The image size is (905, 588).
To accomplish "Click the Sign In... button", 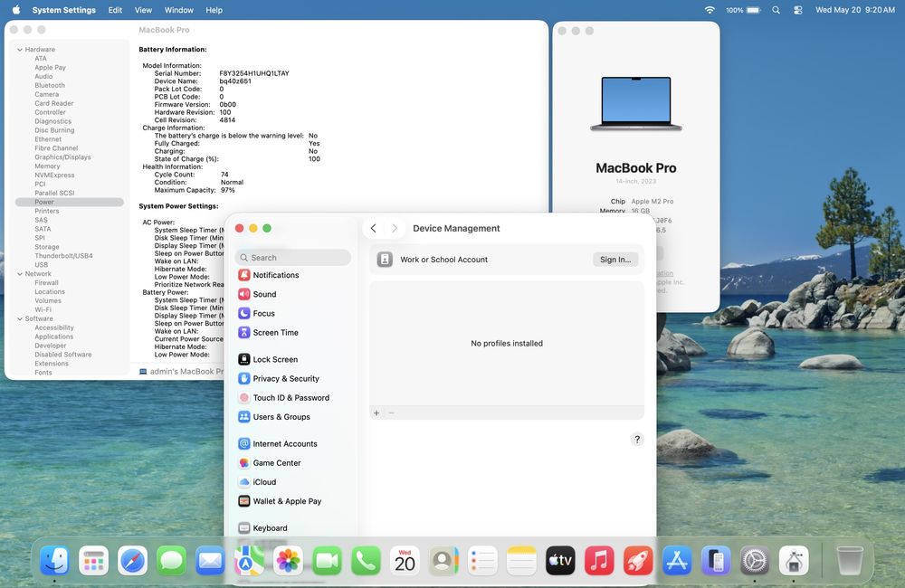I will (615, 260).
